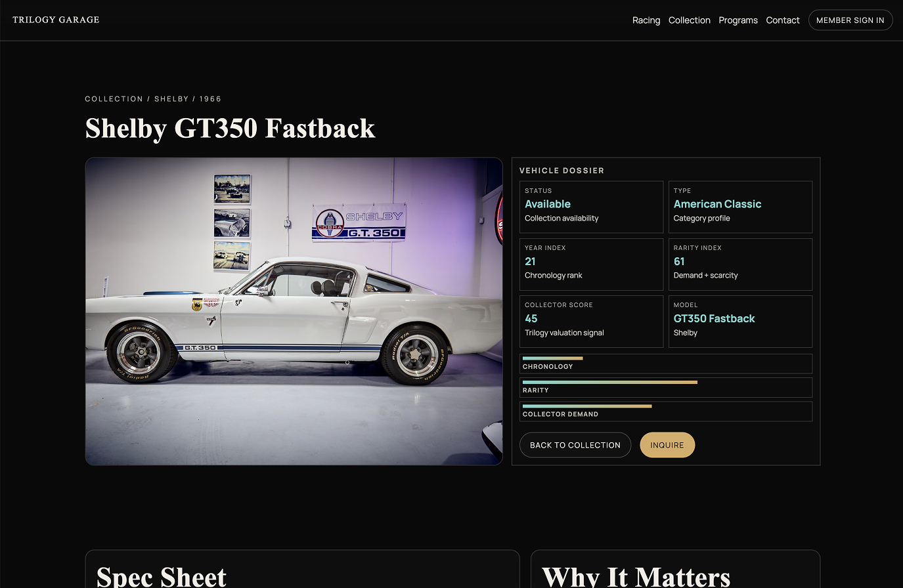Viewport: 903px width, 588px height.
Task: Select SHELBY from the breadcrumb
Action: [x=171, y=98]
